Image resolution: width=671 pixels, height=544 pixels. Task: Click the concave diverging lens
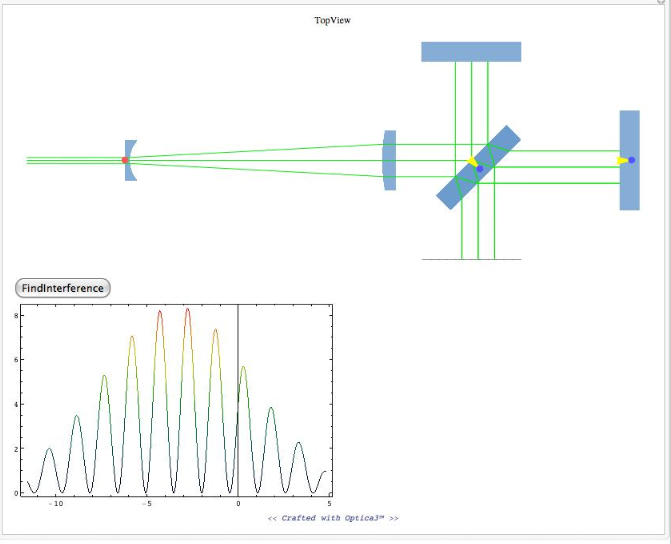coord(130,160)
